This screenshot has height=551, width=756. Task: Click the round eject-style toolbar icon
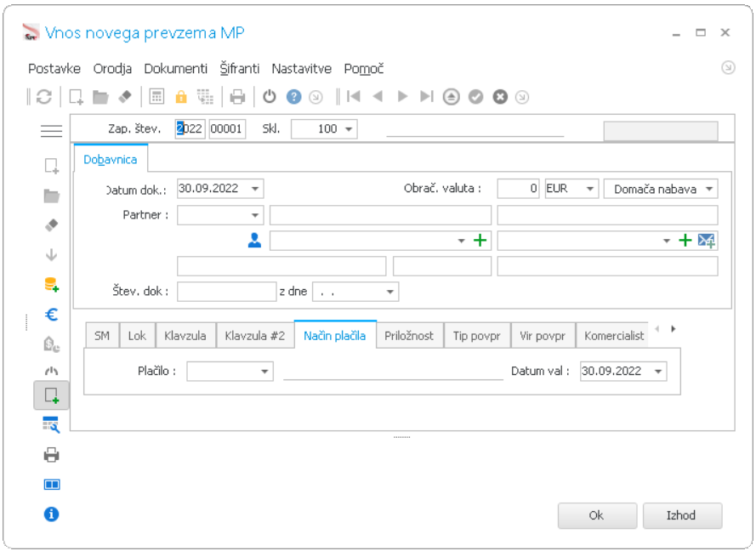[x=452, y=97]
